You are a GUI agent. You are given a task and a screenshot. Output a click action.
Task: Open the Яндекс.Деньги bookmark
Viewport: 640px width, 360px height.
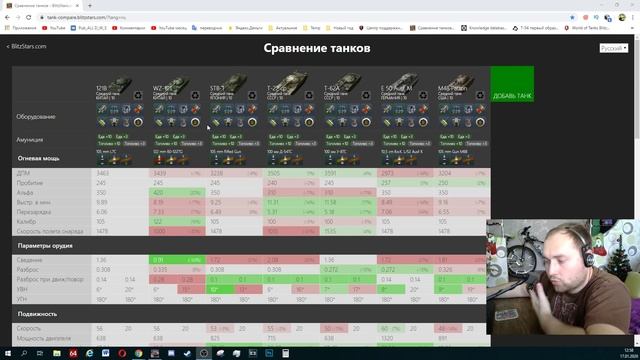(x=245, y=28)
